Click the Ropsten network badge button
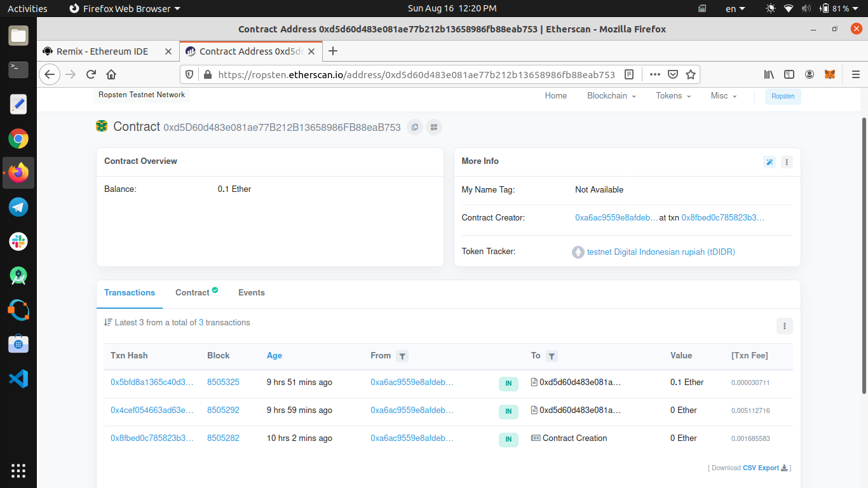Image resolution: width=868 pixels, height=488 pixels. (783, 96)
